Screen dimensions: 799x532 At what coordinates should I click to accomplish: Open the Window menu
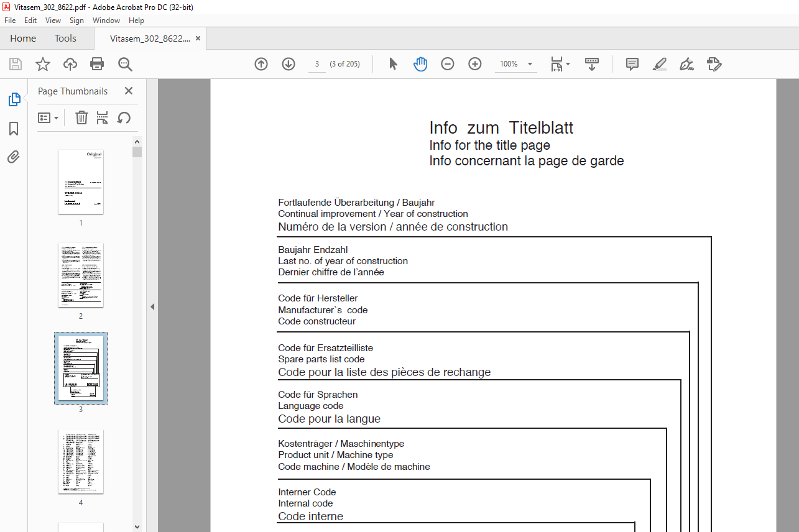[x=106, y=21]
